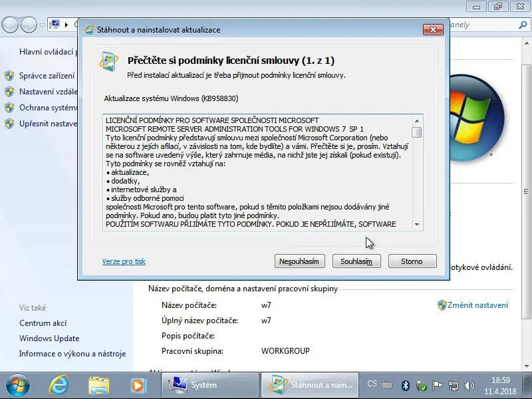Image resolution: width=532 pixels, height=399 pixels.
Task: Click the CS language indicator in tray
Action: point(372,384)
